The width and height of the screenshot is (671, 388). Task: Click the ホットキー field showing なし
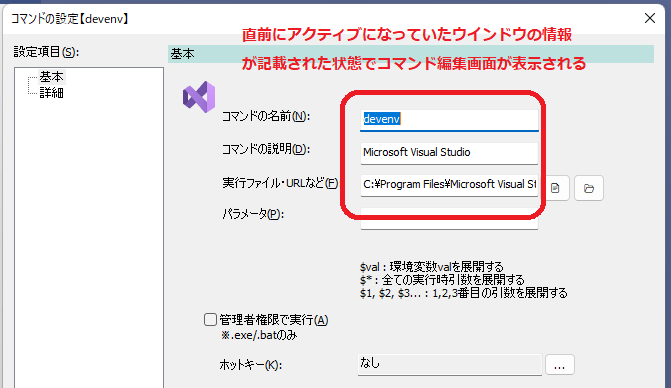(x=450, y=364)
